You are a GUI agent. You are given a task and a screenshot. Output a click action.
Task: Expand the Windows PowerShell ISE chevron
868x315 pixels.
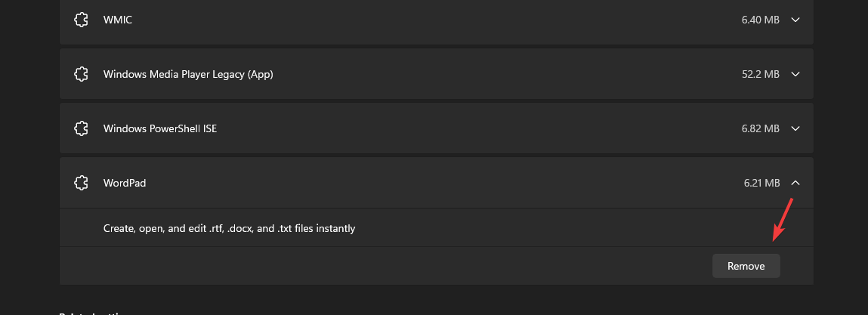pyautogui.click(x=795, y=128)
